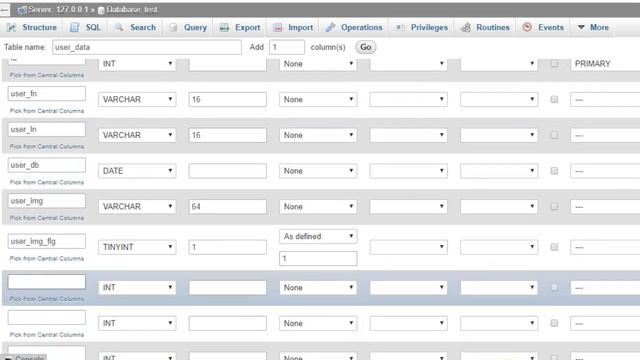Open the As defined default dropdown
Image resolution: width=640 pixels, height=360 pixels.
(x=318, y=236)
